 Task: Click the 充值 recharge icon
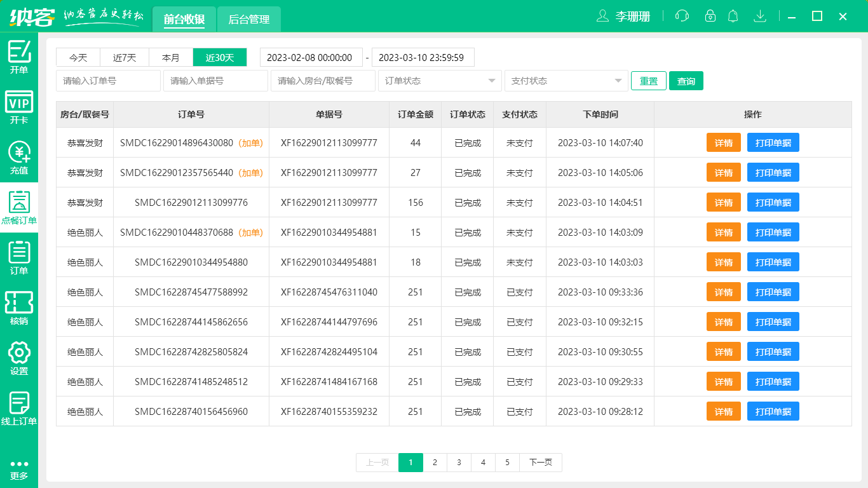click(19, 154)
